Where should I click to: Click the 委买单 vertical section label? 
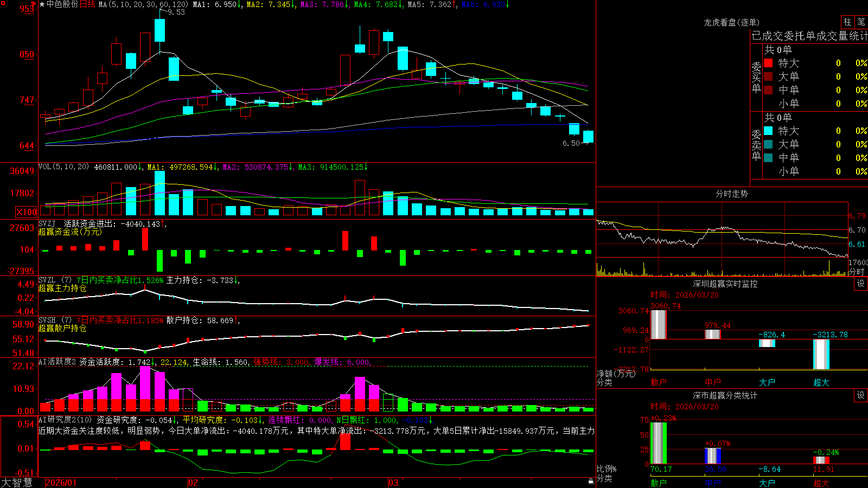point(756,78)
